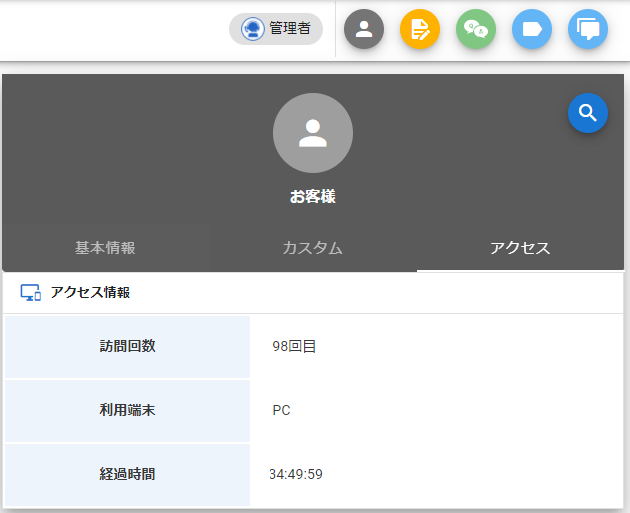Open the orange note edit icon
The width and height of the screenshot is (630, 513).
tap(420, 29)
